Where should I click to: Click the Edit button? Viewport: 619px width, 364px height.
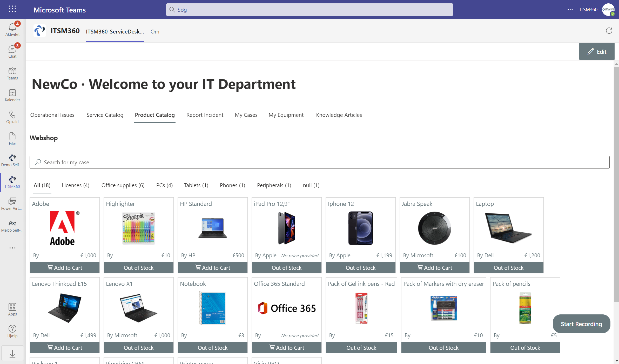(597, 51)
